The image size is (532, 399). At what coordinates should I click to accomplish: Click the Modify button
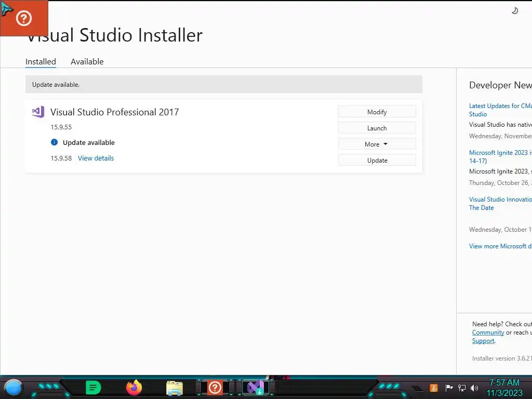[x=377, y=112]
